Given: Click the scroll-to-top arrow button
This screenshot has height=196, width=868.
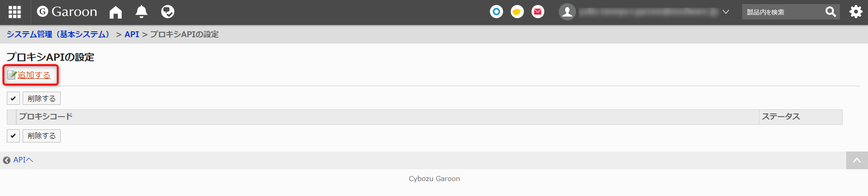Looking at the screenshot, I should tap(857, 161).
